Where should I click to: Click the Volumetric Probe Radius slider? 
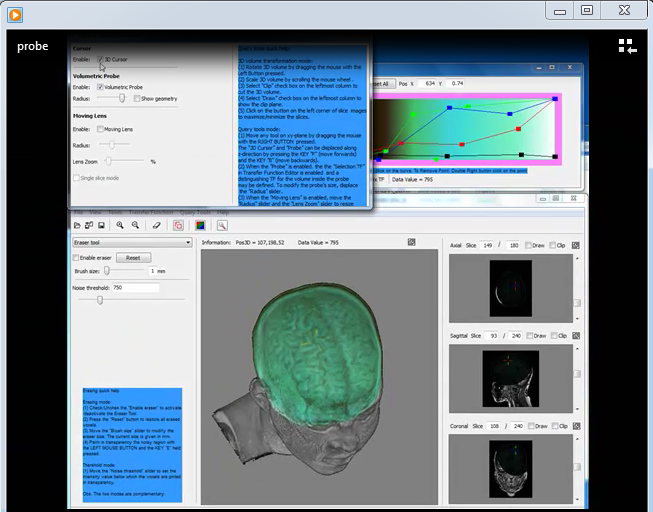point(112,98)
